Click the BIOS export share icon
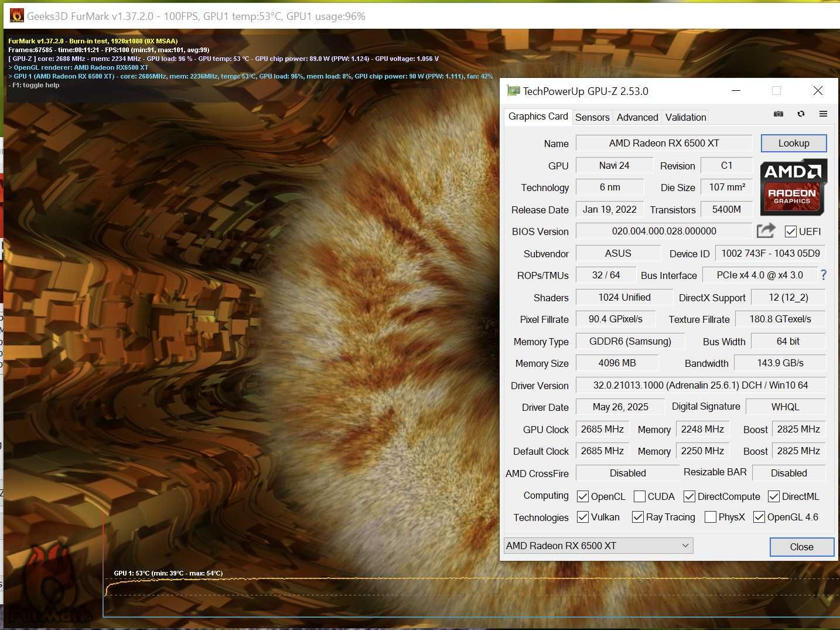Viewport: 840px width, 630px height. [766, 230]
